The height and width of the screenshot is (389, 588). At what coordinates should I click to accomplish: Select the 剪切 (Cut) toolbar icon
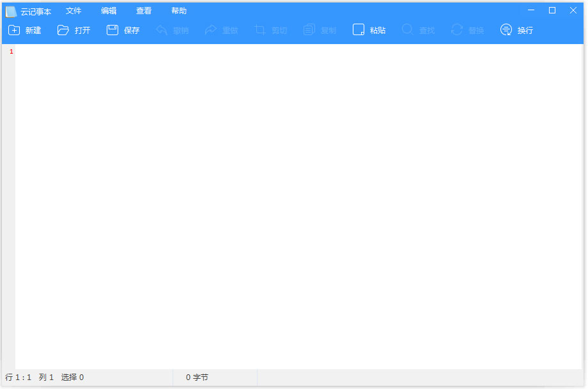pyautogui.click(x=260, y=30)
